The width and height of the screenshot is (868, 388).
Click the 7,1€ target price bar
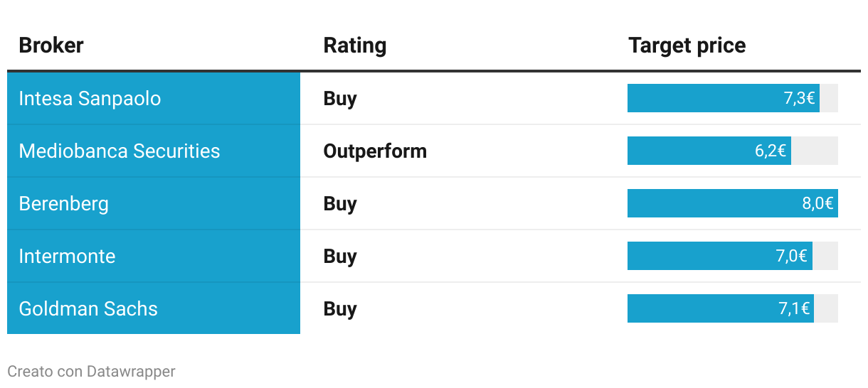(720, 308)
